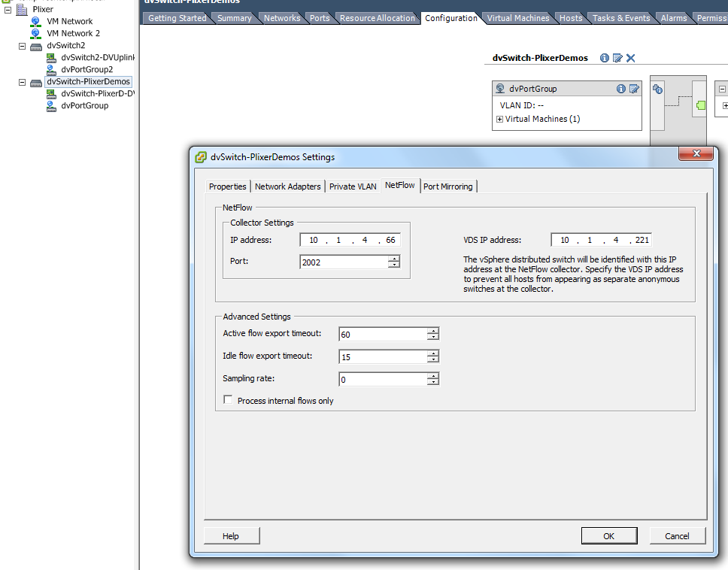Click the tree's dvPortGroup port group icon
Screen dimensions: 728x570
pyautogui.click(x=52, y=106)
